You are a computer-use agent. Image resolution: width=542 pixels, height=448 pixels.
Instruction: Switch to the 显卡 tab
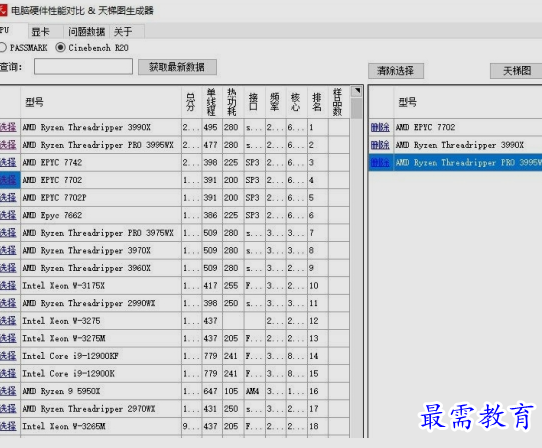pyautogui.click(x=40, y=32)
